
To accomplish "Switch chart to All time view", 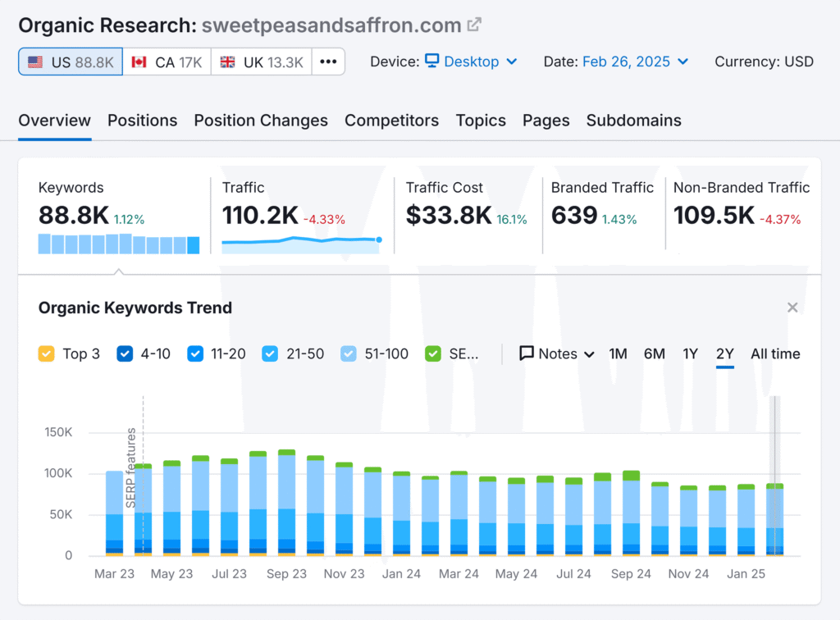I will pos(774,353).
